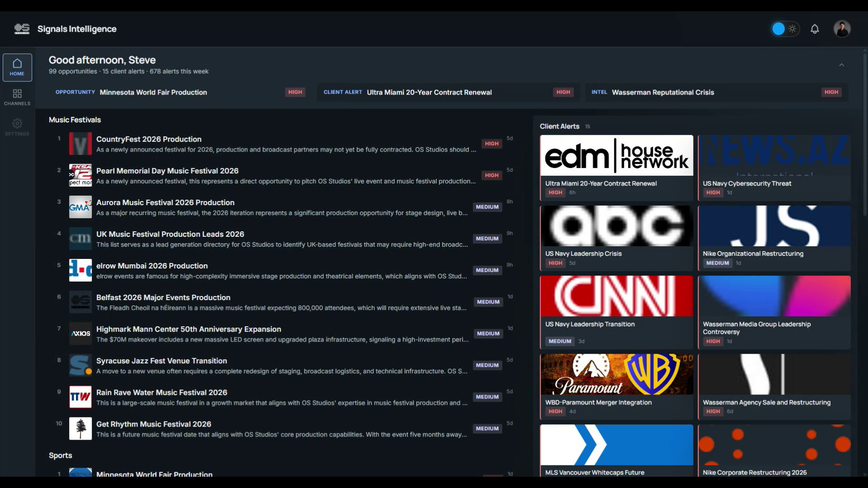The width and height of the screenshot is (868, 488).
Task: Select Syracuse Jazz Fest Venue Transition title
Action: [x=161, y=361]
